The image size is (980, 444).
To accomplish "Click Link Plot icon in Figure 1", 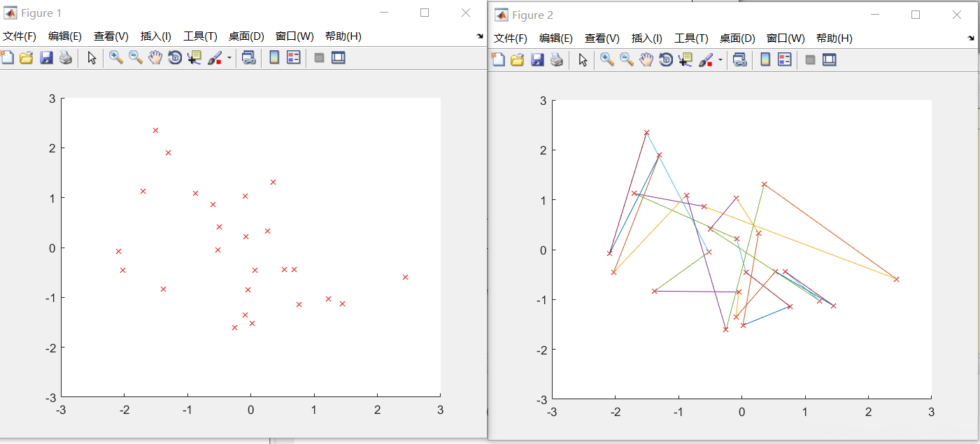I will [x=248, y=58].
